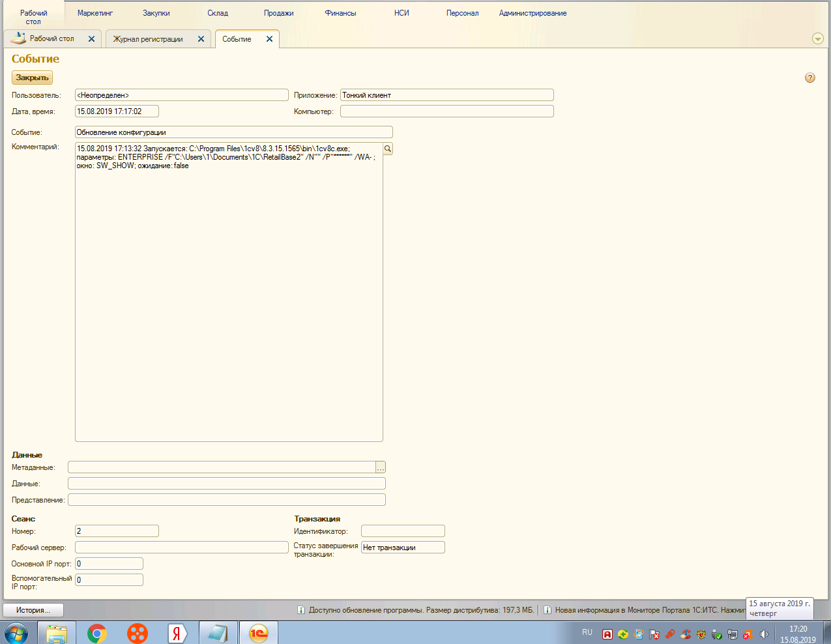831x644 pixels.
Task: Open the Продажи section
Action: pos(279,13)
